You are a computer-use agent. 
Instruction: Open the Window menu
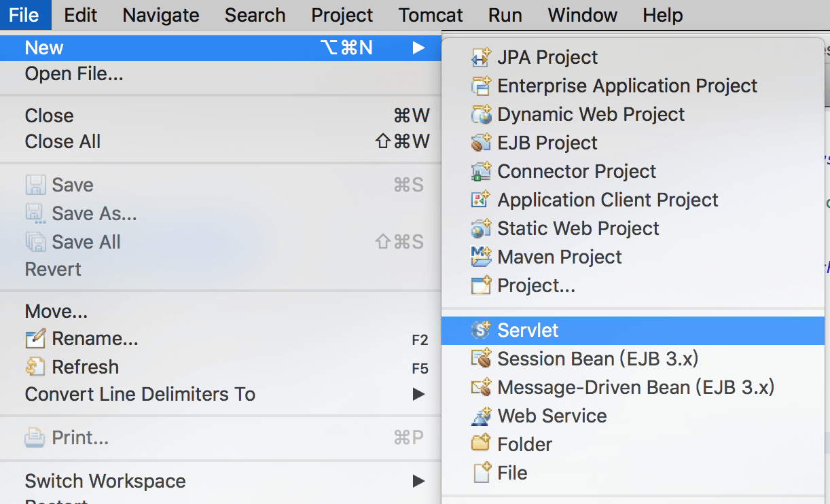(x=582, y=15)
